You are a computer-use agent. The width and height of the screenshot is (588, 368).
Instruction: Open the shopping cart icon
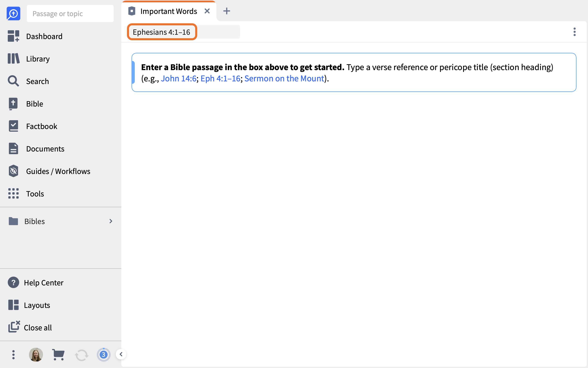pyautogui.click(x=58, y=355)
